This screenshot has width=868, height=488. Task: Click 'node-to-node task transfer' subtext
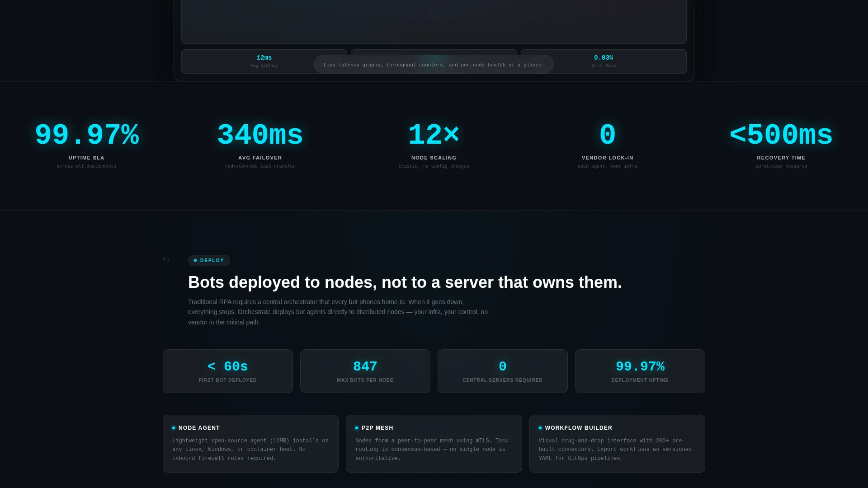pyautogui.click(x=260, y=166)
